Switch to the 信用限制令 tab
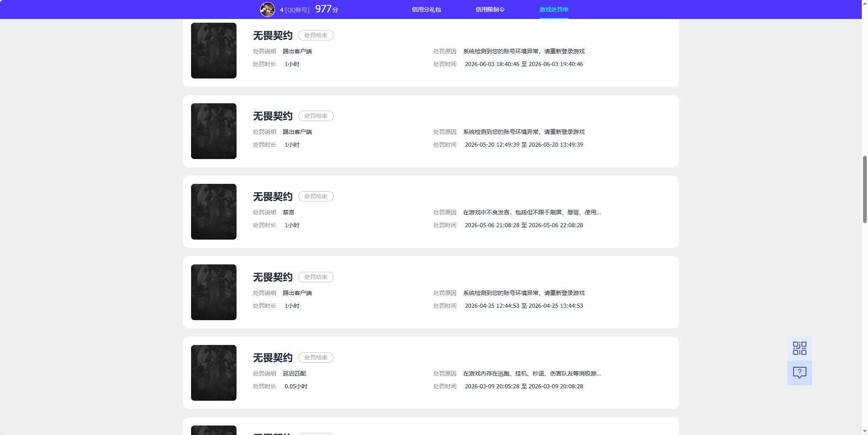 click(x=490, y=10)
